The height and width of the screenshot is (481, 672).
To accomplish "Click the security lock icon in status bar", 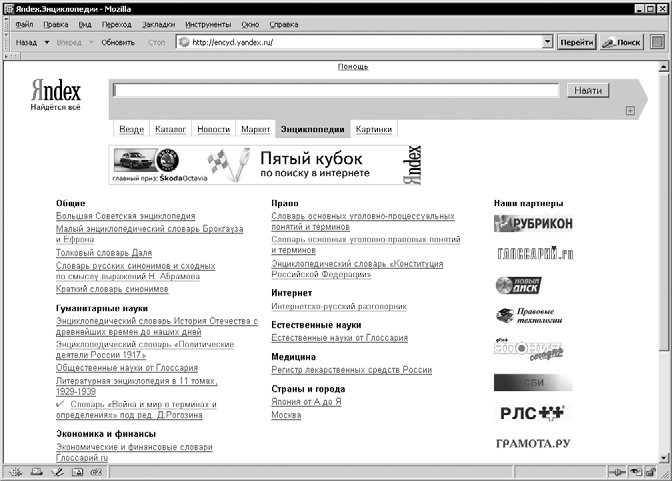I will pos(651,472).
